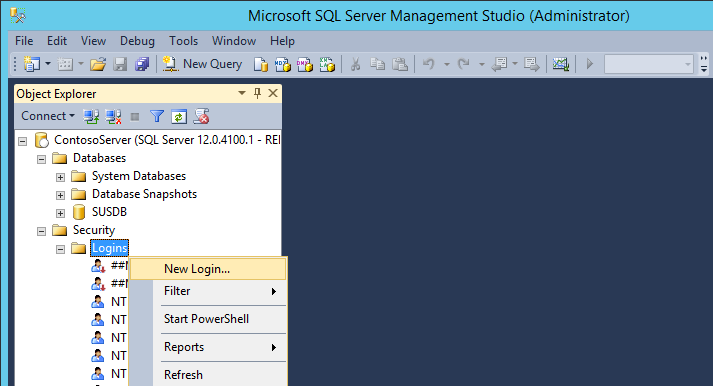Open the View menu
713x386 pixels.
pos(93,41)
